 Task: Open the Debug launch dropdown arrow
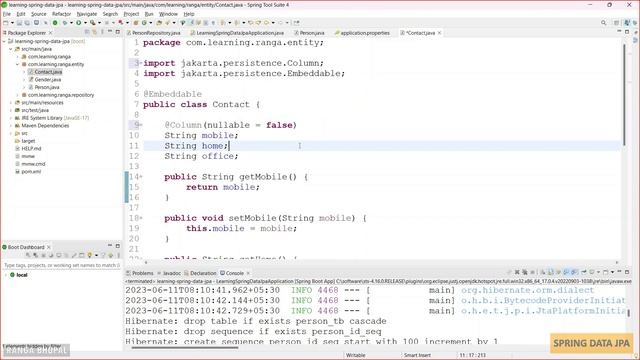pos(71,23)
